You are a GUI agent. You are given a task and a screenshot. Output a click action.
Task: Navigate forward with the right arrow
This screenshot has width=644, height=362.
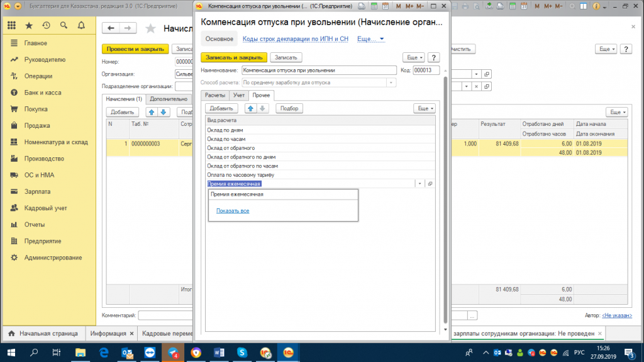[128, 28]
